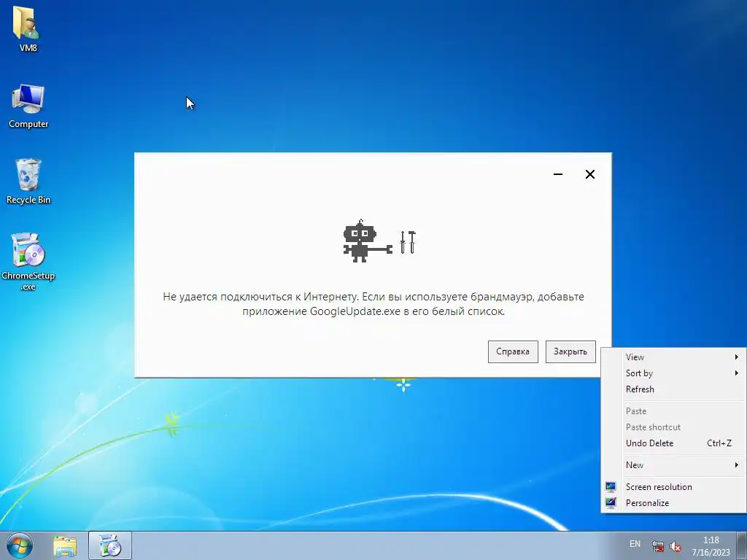This screenshot has height=560, width=747.
Task: Open Windows Explorer from the taskbar
Action: (65, 546)
